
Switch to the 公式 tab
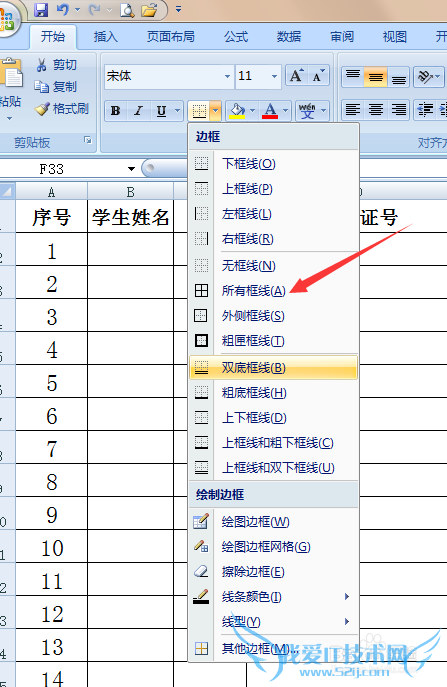click(236, 36)
